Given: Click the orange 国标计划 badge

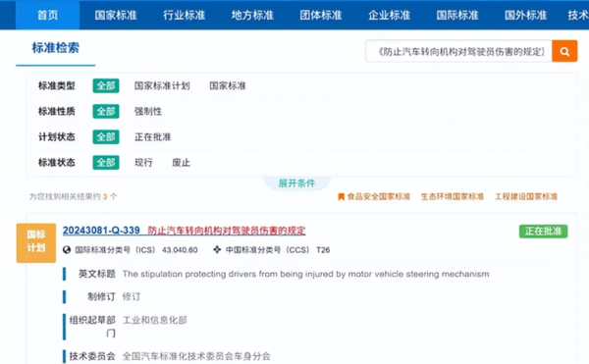Looking at the screenshot, I should (36, 242).
